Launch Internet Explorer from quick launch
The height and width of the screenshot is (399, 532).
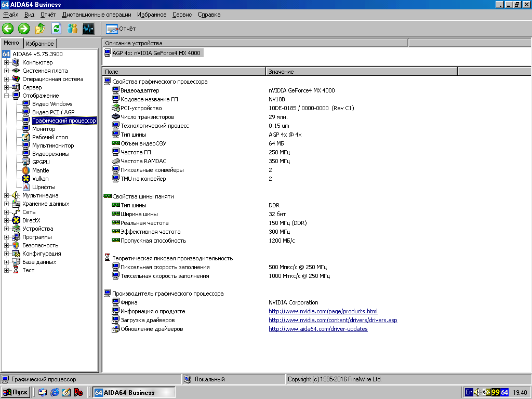pos(54,392)
